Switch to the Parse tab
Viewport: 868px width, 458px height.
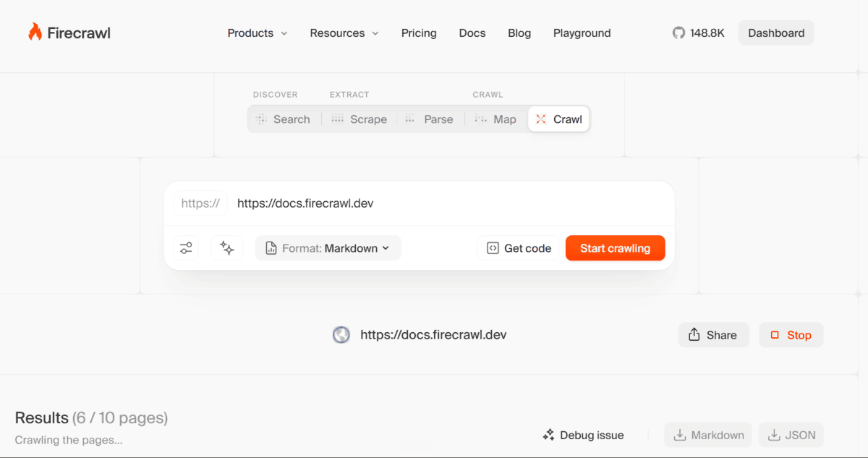pyautogui.click(x=430, y=119)
